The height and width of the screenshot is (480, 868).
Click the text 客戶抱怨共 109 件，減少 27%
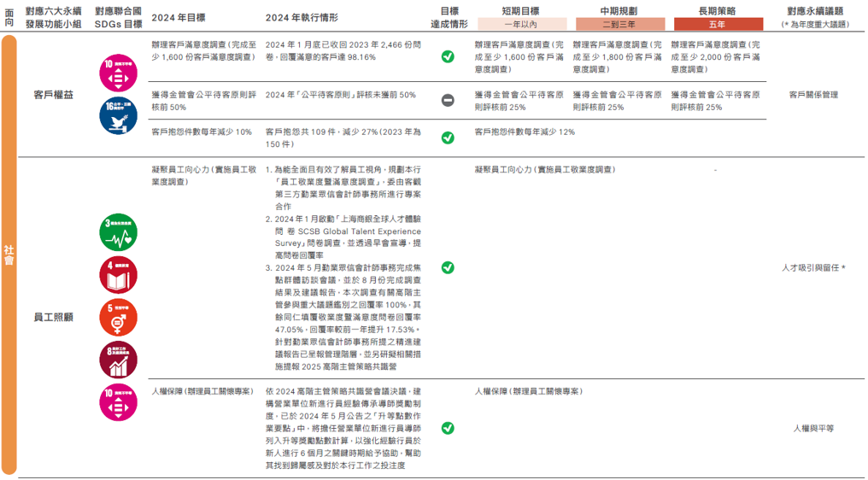click(x=343, y=138)
